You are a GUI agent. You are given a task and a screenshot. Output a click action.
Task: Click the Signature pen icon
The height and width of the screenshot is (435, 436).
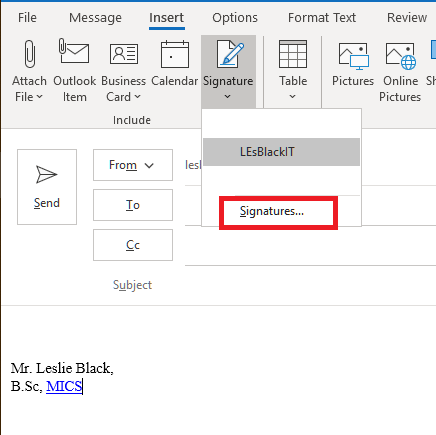pos(230,54)
